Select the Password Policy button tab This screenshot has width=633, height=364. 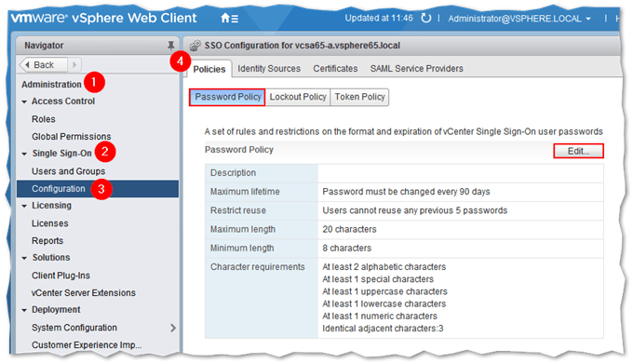click(x=227, y=97)
